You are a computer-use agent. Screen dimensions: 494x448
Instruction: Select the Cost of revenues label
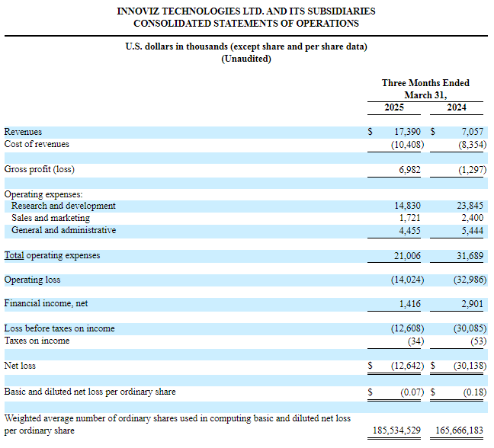tap(37, 144)
